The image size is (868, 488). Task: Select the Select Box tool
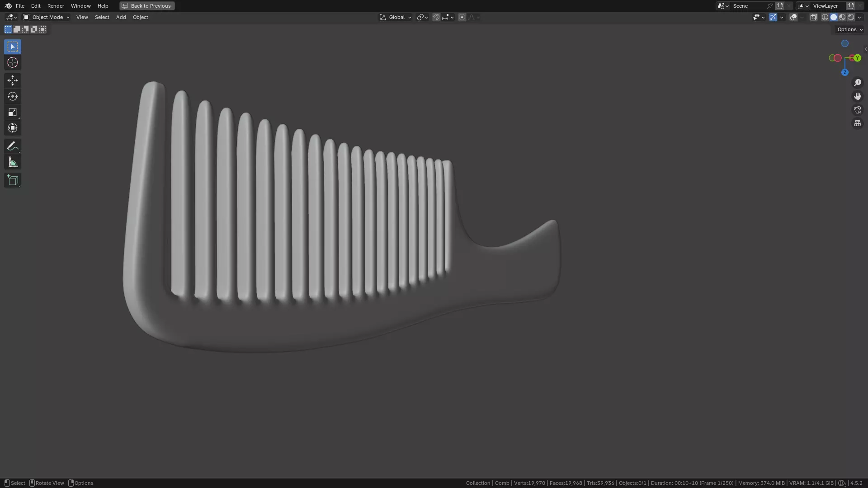click(x=13, y=47)
